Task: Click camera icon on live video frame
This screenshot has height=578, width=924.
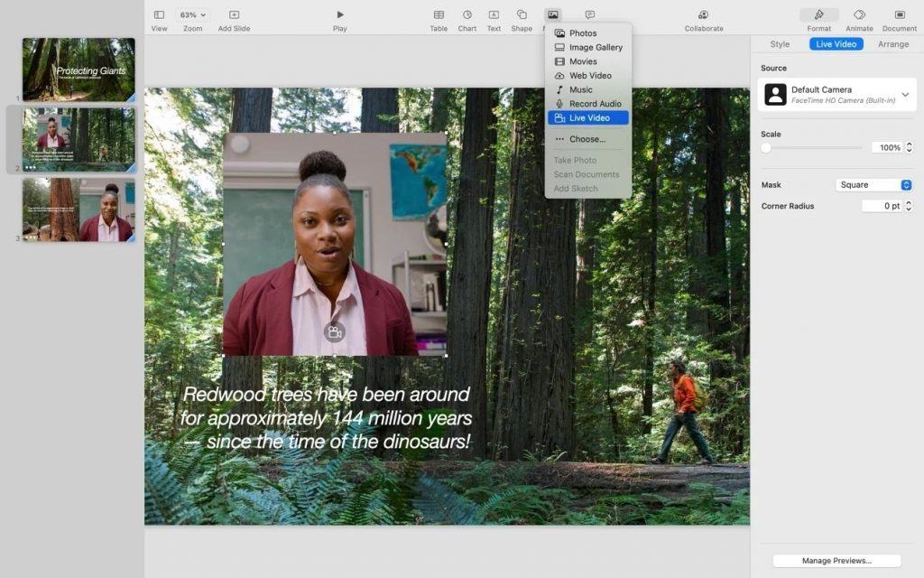Action: click(335, 332)
